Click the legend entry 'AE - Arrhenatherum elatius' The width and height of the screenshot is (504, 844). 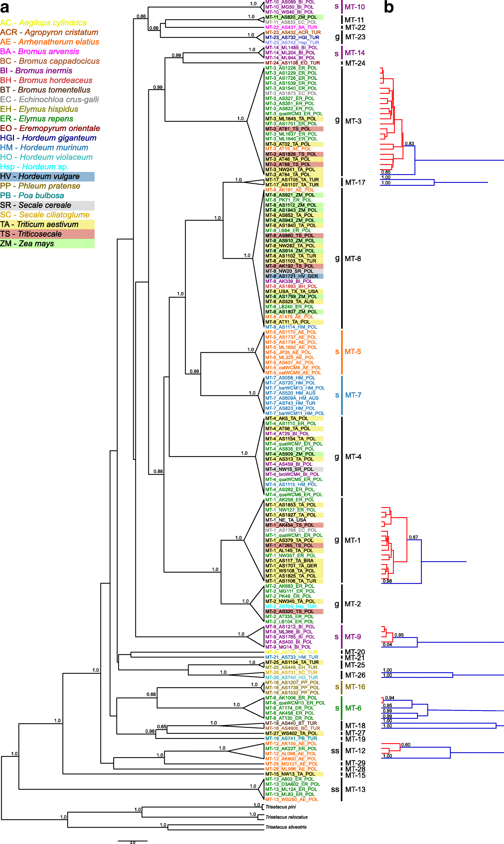pyautogui.click(x=50, y=42)
